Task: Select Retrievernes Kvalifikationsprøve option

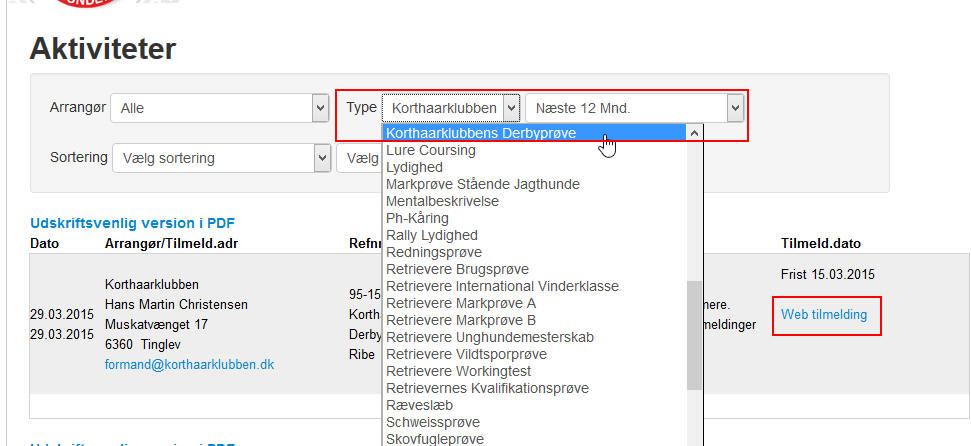Action: click(x=534, y=388)
